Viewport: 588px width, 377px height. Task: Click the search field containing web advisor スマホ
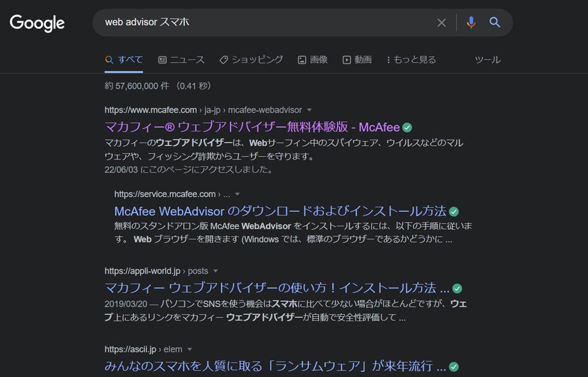[262, 22]
